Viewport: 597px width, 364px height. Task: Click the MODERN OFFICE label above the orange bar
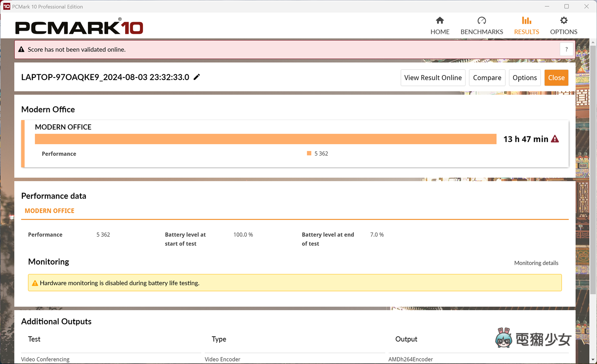click(x=63, y=127)
